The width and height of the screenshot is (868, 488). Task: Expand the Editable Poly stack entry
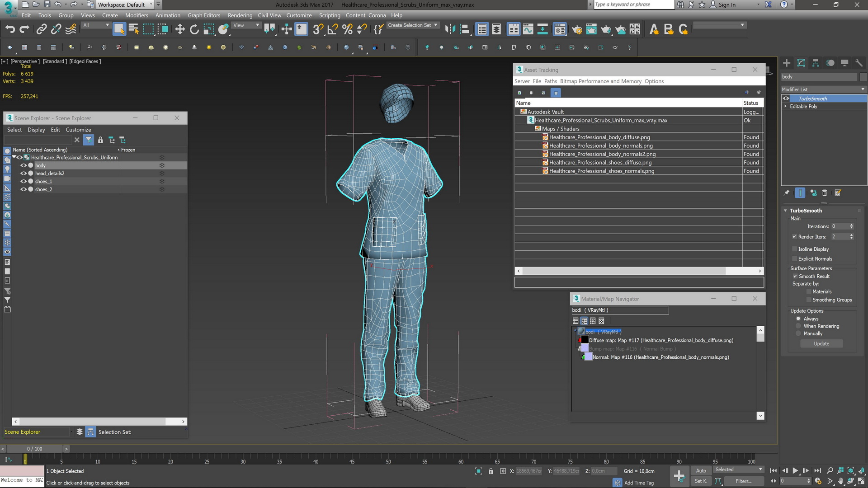(786, 107)
